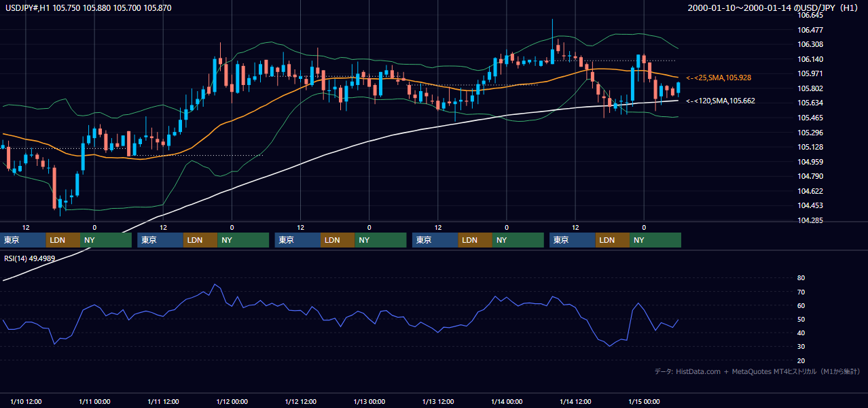This screenshot has height=408, width=868.
Task: Click price axis value 106.645
Action: click(x=811, y=15)
